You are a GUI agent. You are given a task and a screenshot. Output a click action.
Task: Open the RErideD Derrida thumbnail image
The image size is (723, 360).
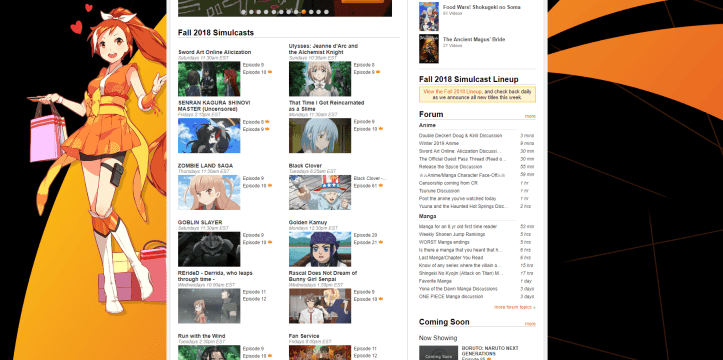point(209,306)
